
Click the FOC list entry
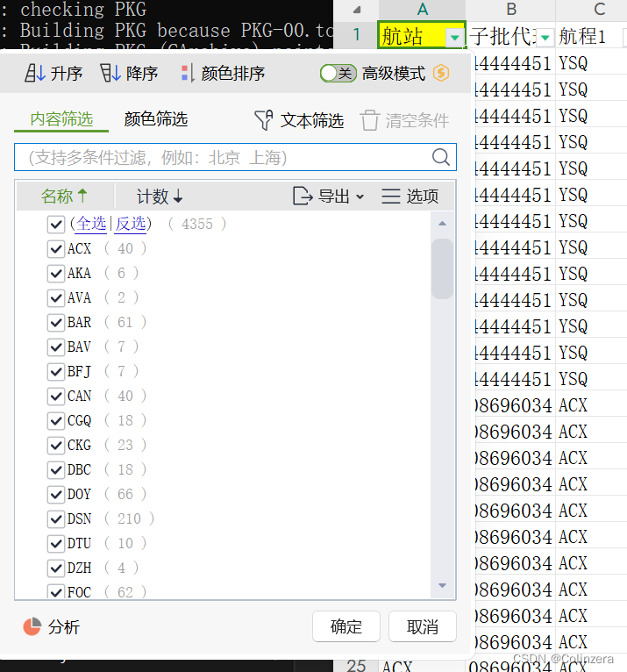79,592
